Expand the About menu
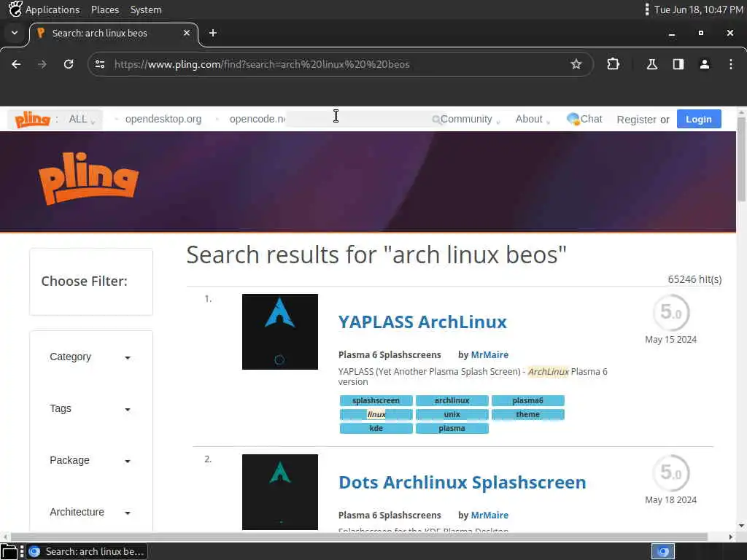Image resolution: width=747 pixels, height=560 pixels. [532, 119]
